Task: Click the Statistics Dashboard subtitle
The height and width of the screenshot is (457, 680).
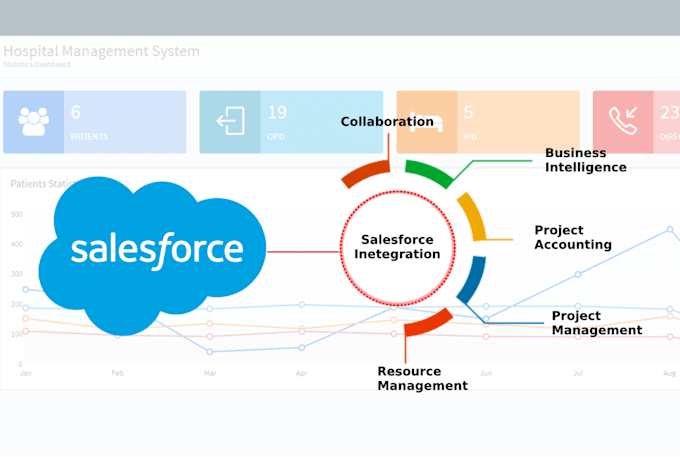Action: tap(37, 64)
